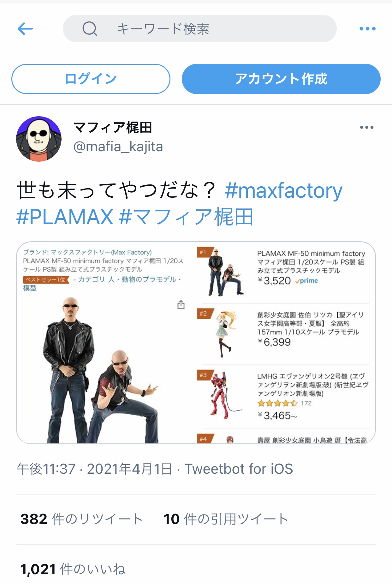The image size is (392, 583).
Task: View the 10 件の引用ツイート list
Action: coord(226,519)
